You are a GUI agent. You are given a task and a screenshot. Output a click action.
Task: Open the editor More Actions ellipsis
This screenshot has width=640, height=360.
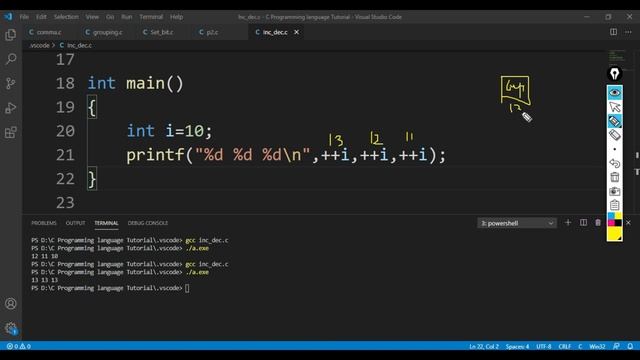[x=628, y=32]
